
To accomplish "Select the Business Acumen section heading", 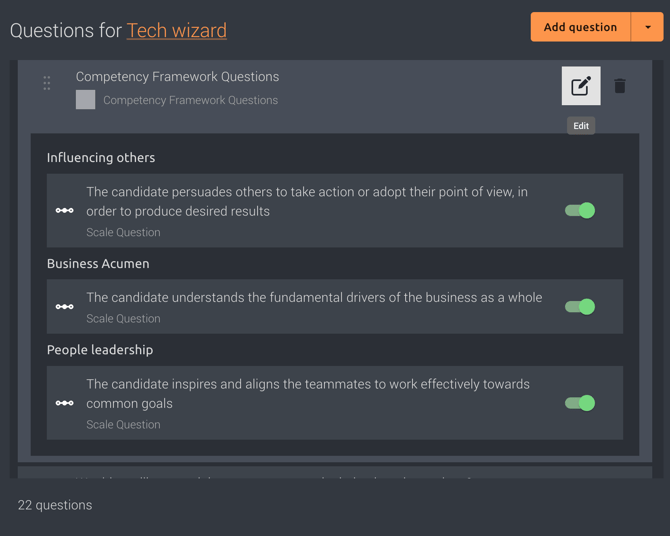I will tap(98, 264).
